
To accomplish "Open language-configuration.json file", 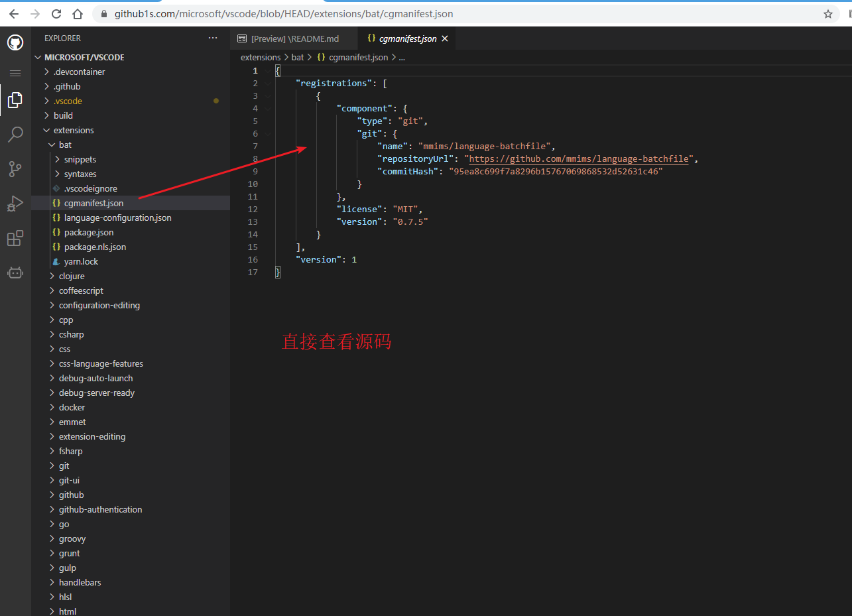I will [x=131, y=217].
